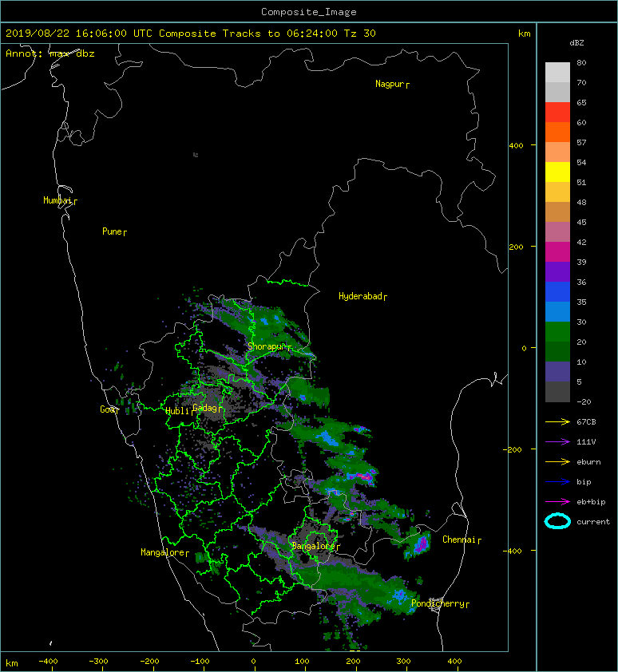This screenshot has width=618, height=672.
Task: Click the light gray 70 dBZ swatch
Action: click(557, 92)
